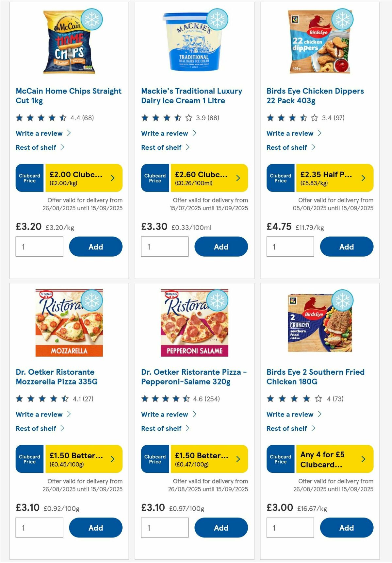Add Birds Eye Southern Fried Chicken to basket
Image resolution: width=392 pixels, height=563 pixels.
click(x=347, y=528)
